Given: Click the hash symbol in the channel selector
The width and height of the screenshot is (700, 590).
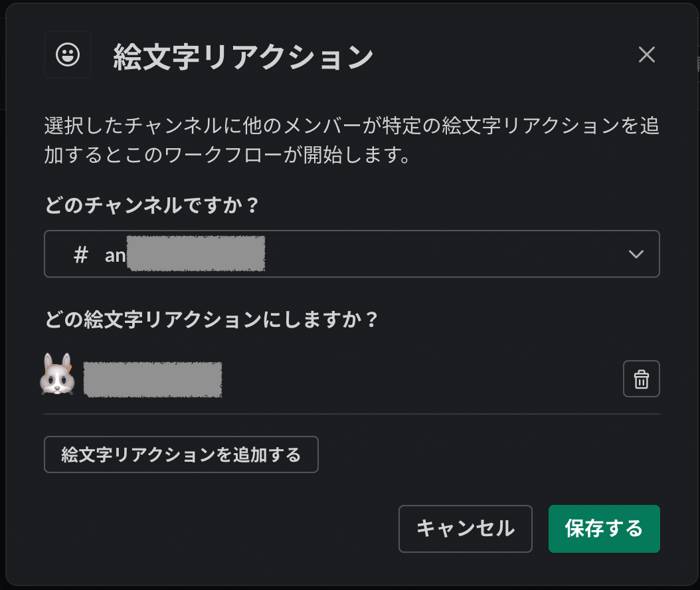Looking at the screenshot, I should point(80,254).
